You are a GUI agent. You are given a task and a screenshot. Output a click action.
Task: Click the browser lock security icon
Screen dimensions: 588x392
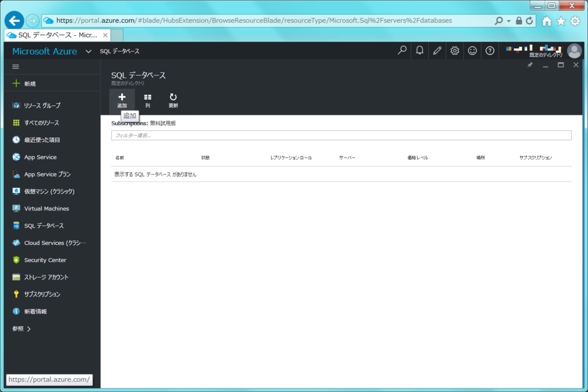519,21
